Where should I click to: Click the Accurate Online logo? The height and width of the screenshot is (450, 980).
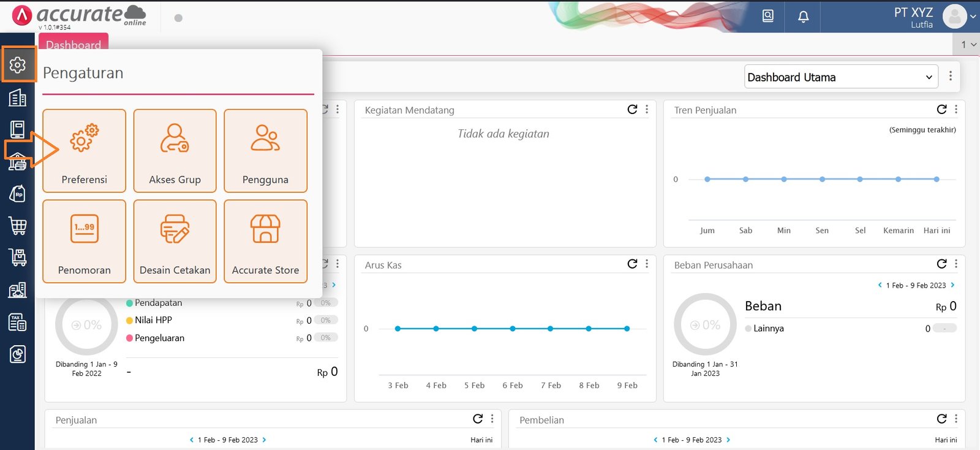tap(80, 16)
